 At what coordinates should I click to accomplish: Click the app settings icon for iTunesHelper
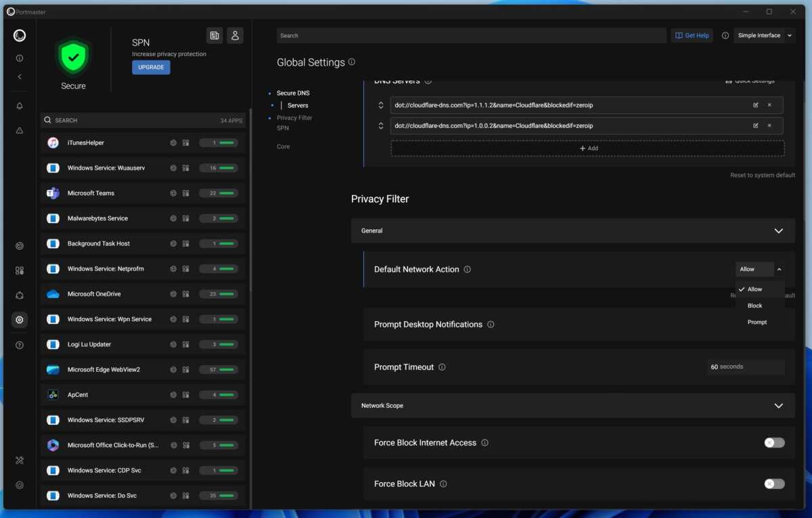185,143
